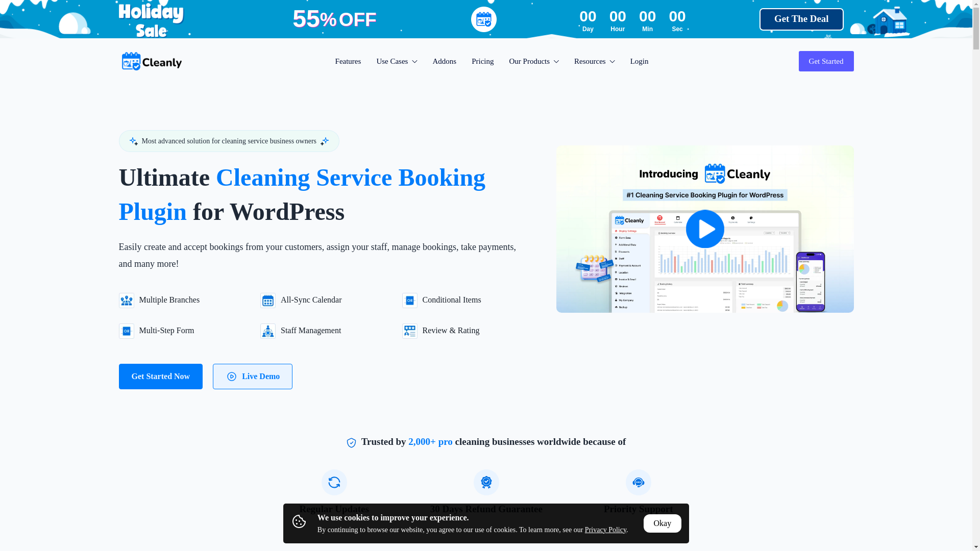Expand the Use Cases dropdown
Viewport: 980px width, 551px height.
[397, 61]
